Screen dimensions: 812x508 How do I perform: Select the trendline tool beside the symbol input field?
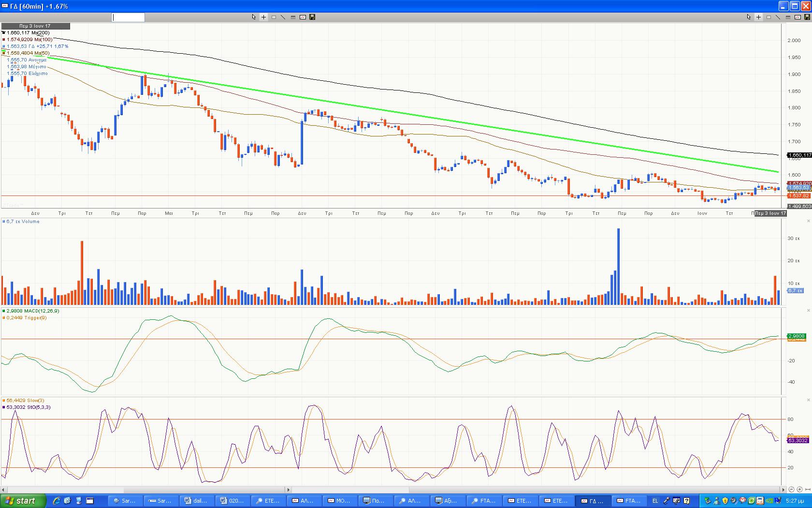coord(283,17)
